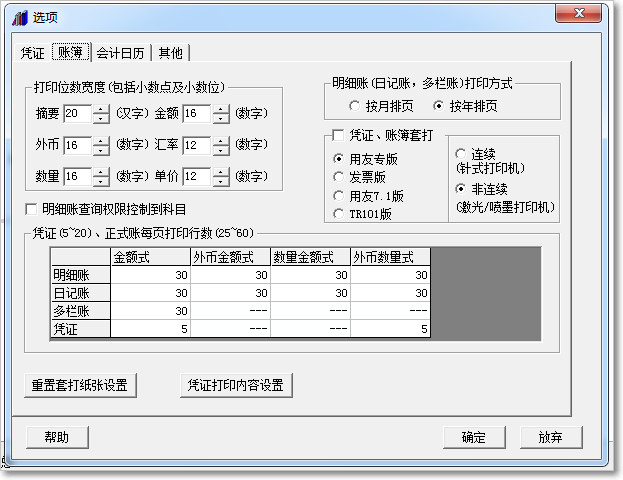623x480 pixels.
Task: Click the 明细账 row header
Action: click(x=81, y=275)
